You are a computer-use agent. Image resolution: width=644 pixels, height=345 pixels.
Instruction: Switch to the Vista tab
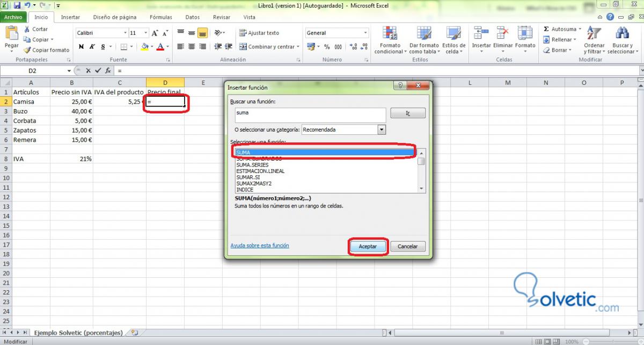pos(250,17)
